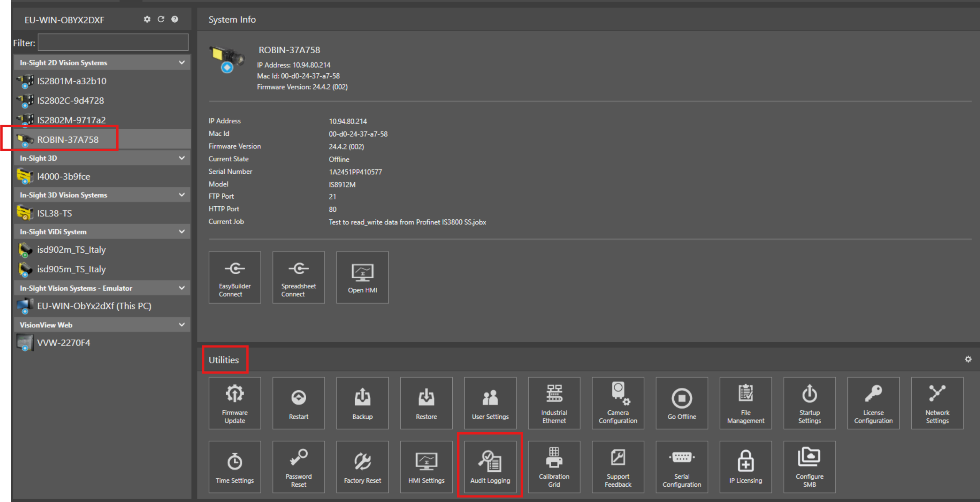Open User Settings
This screenshot has width=980, height=502.
[x=490, y=403]
